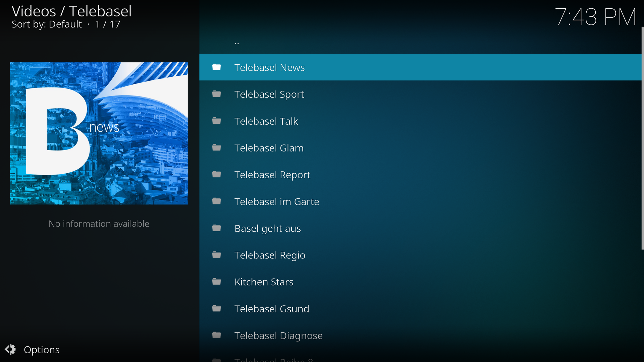Click the folder icon beside Telebasel Talk
This screenshot has height=362, width=644.
pos(217,121)
